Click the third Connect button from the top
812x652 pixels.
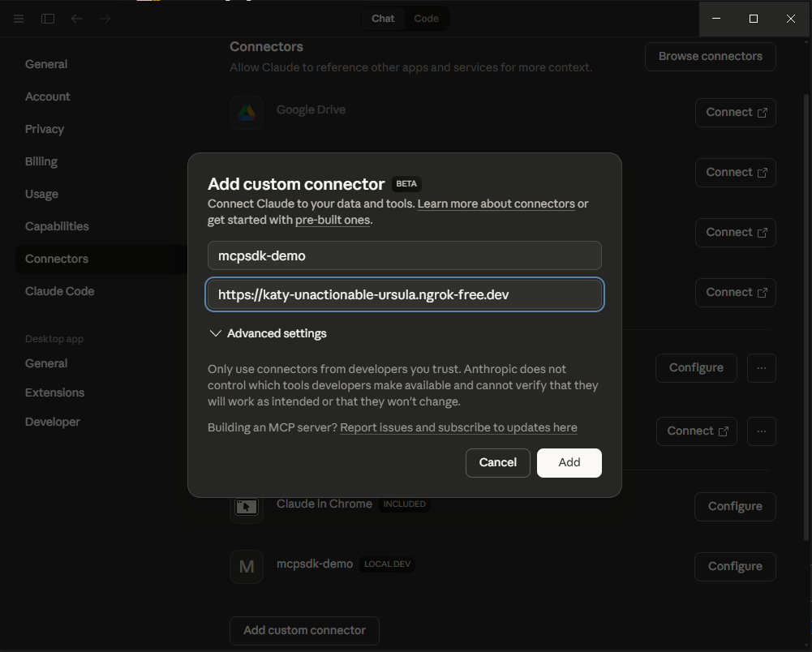(736, 233)
